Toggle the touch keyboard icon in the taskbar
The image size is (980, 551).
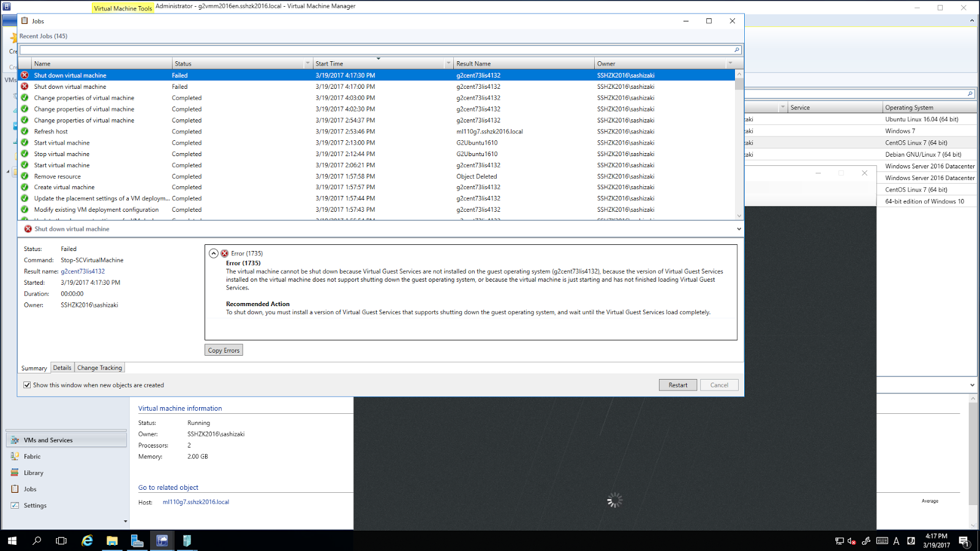tap(882, 541)
